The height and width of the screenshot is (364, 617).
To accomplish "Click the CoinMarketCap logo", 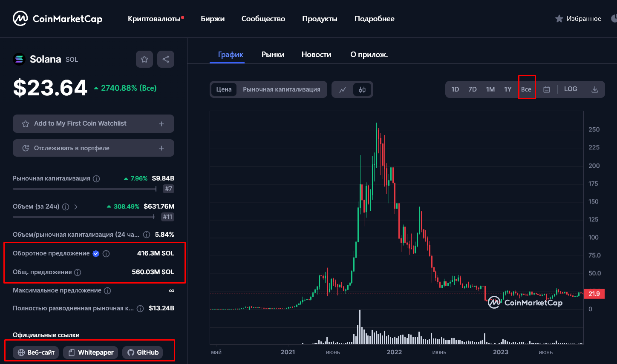I will (58, 19).
